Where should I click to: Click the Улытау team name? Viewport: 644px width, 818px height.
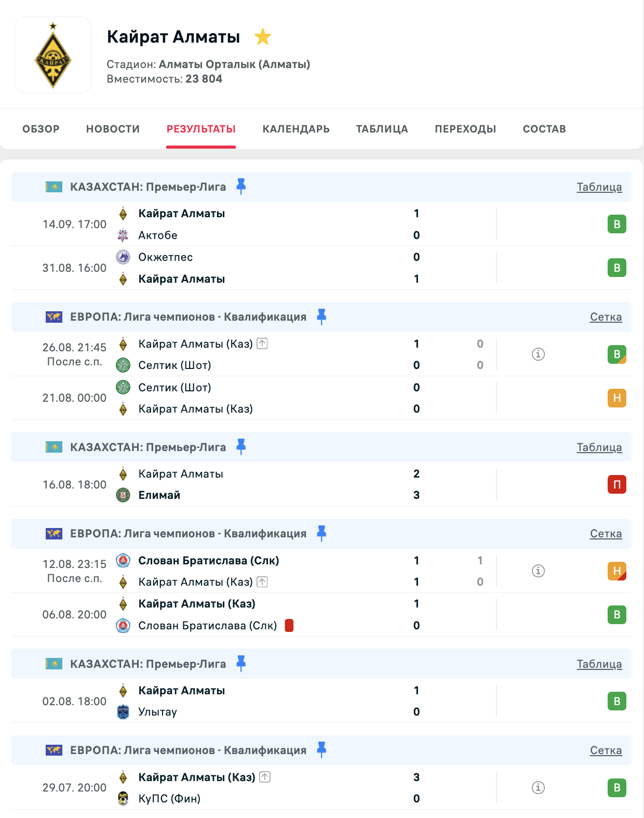157,712
